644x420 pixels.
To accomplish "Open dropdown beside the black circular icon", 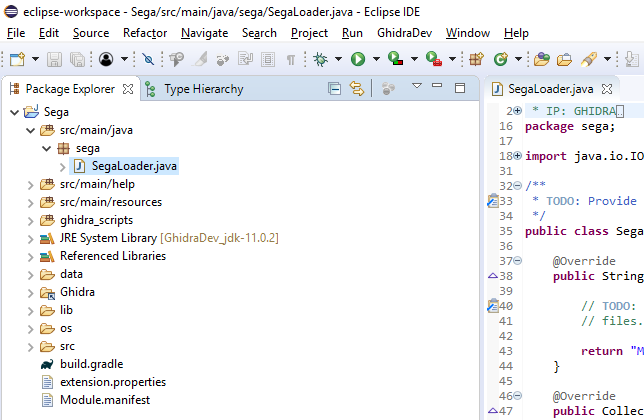I will pos(124,60).
